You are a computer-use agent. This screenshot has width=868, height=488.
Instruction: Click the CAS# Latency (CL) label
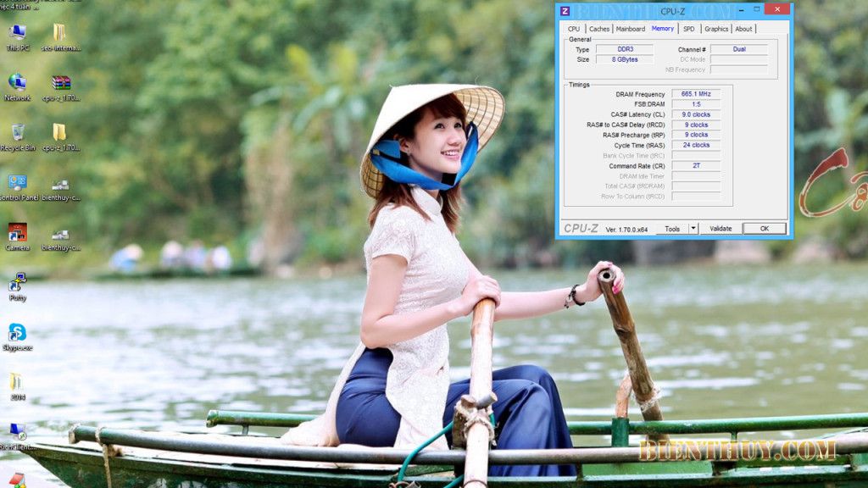pyautogui.click(x=637, y=114)
